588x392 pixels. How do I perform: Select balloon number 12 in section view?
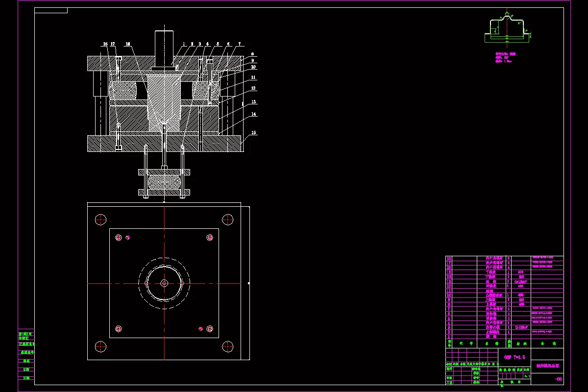tap(253, 88)
